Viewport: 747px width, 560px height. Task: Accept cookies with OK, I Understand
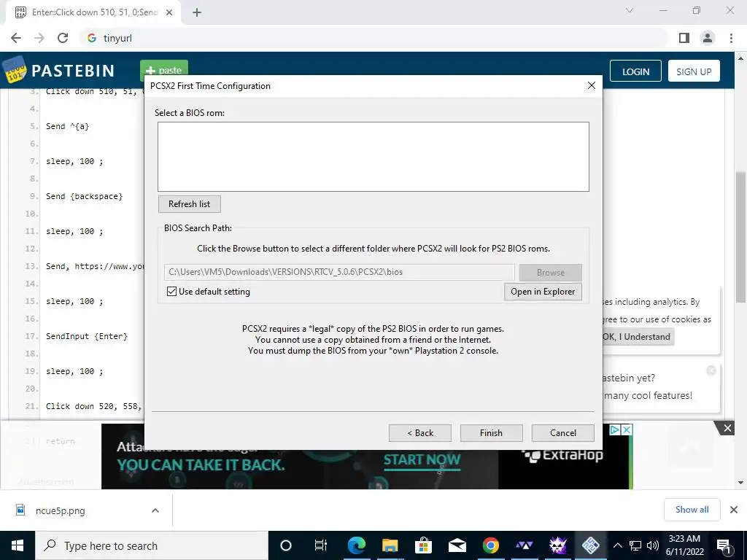(638, 337)
